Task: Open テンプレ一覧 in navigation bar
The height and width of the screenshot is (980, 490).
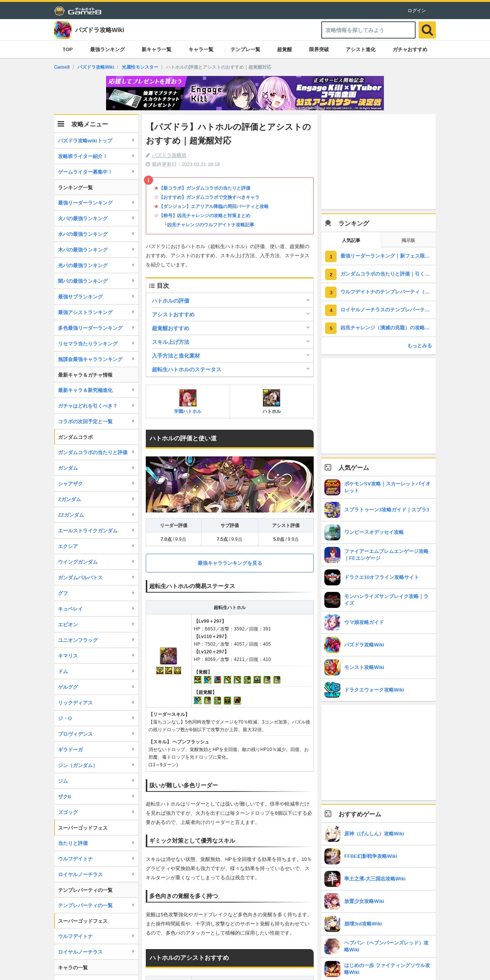Action: tap(245, 50)
